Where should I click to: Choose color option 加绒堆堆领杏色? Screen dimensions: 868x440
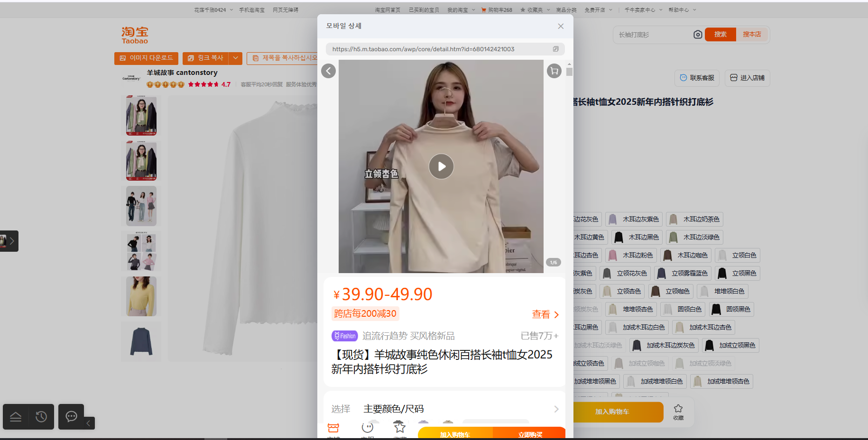(x=721, y=381)
